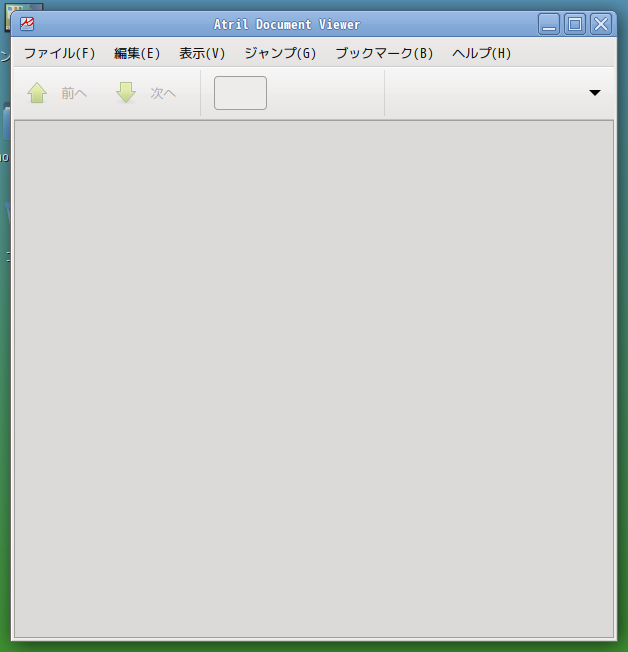Open the 表示(V) menu
This screenshot has height=652, width=628.
click(202, 53)
